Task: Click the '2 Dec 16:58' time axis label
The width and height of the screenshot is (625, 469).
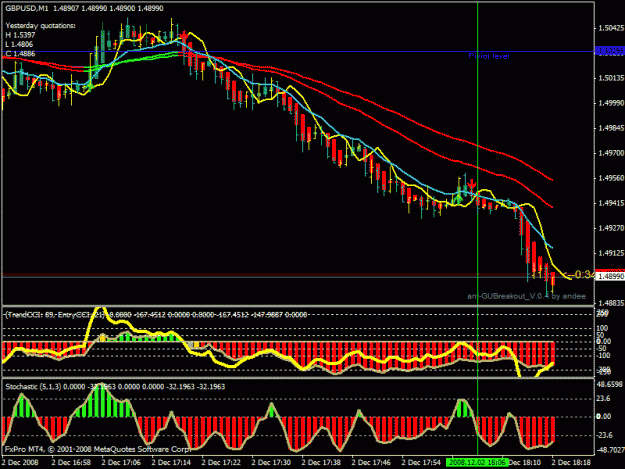Action: click(71, 463)
